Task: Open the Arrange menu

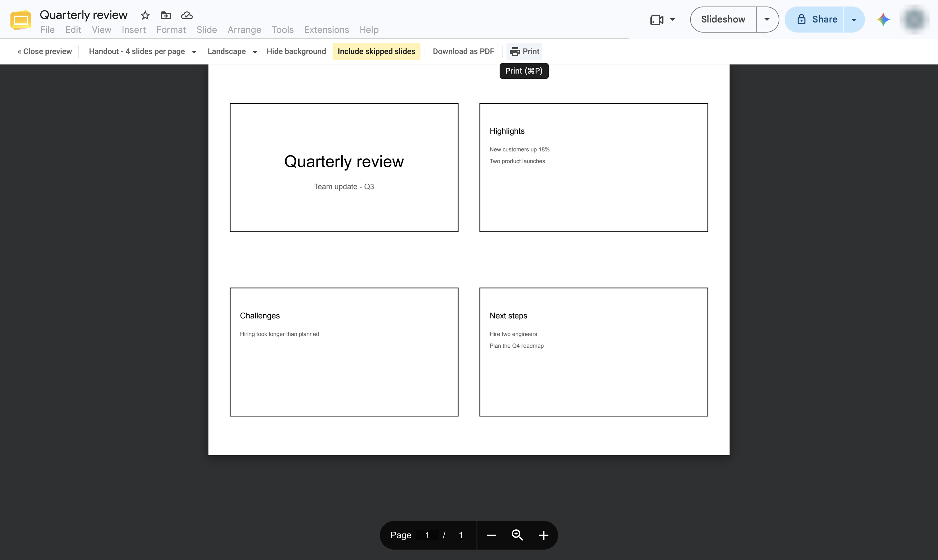Action: click(244, 30)
